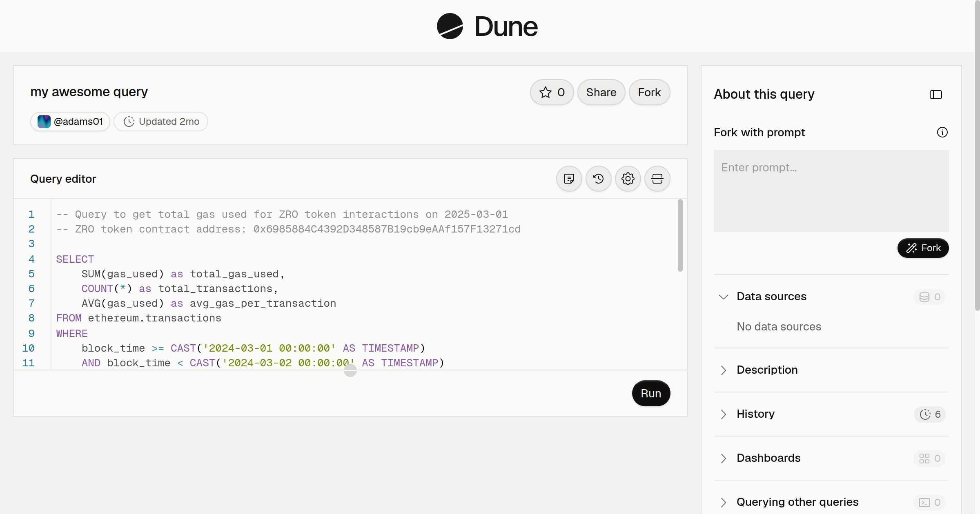Click the Dashboards count badge

tap(929, 459)
